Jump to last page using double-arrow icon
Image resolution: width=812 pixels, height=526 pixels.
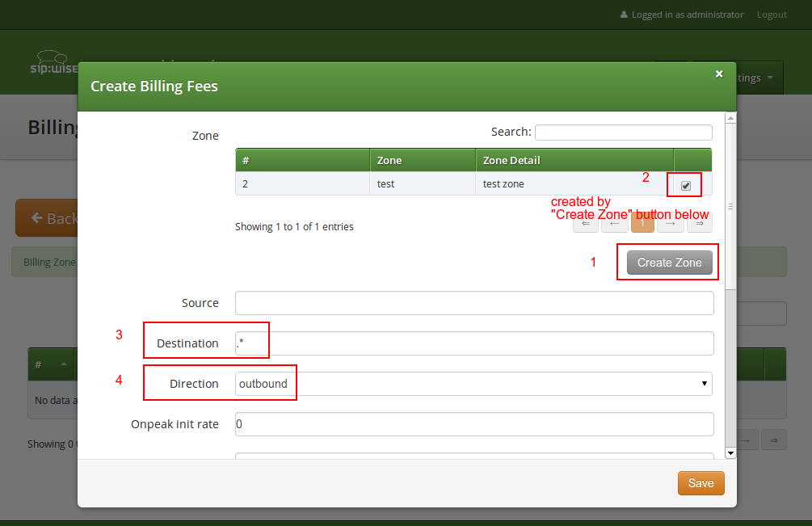click(699, 223)
